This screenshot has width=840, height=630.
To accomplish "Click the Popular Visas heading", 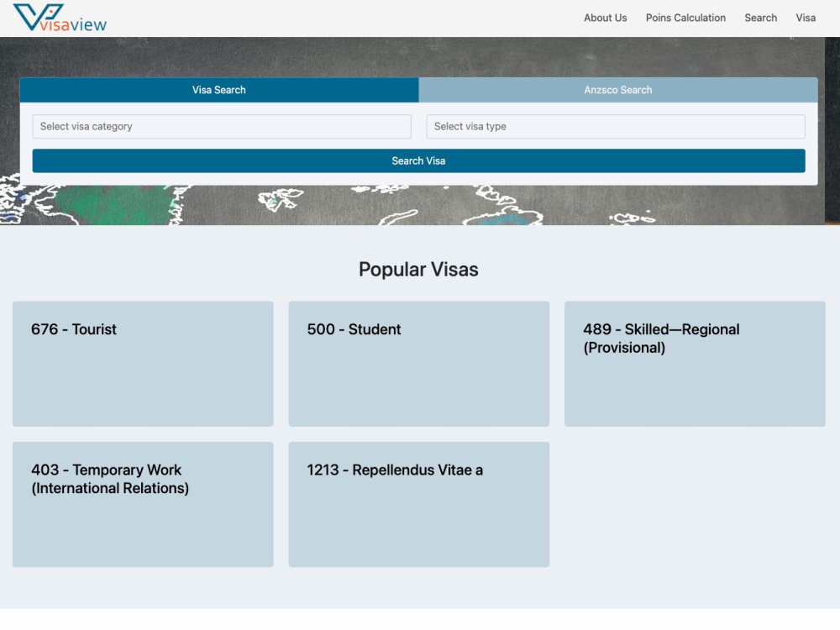I will coord(418,270).
